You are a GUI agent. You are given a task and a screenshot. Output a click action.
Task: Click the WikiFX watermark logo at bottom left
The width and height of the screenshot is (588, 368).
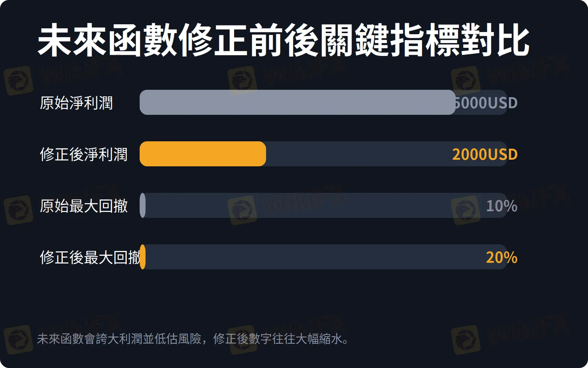point(18,339)
